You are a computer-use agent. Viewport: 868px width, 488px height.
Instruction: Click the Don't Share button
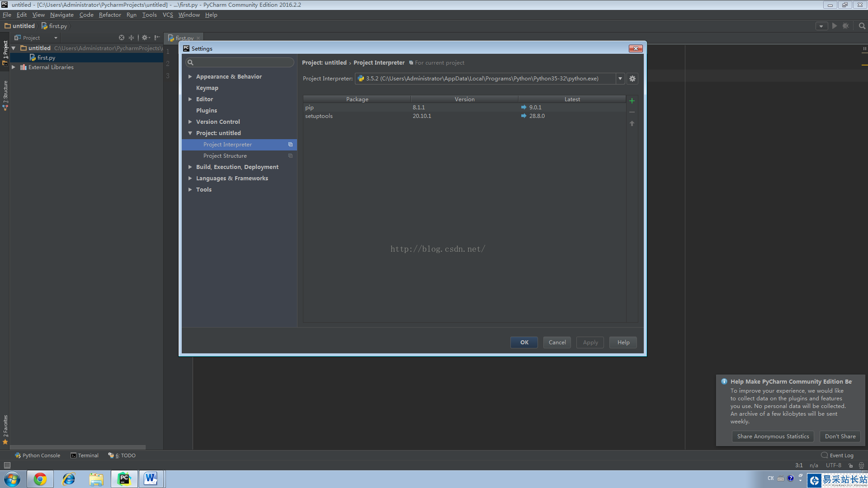tap(840, 436)
